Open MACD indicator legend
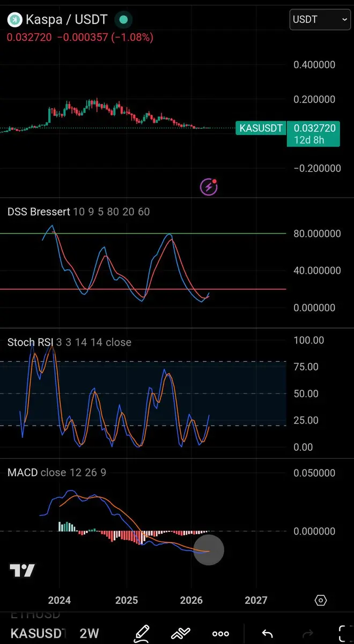The height and width of the screenshot is (644, 354). (x=57, y=473)
